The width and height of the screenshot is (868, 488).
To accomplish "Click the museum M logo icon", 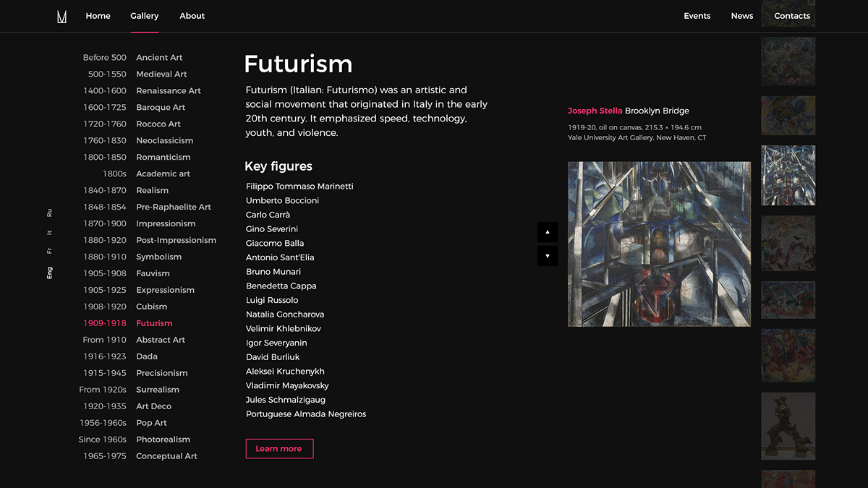I will click(62, 16).
